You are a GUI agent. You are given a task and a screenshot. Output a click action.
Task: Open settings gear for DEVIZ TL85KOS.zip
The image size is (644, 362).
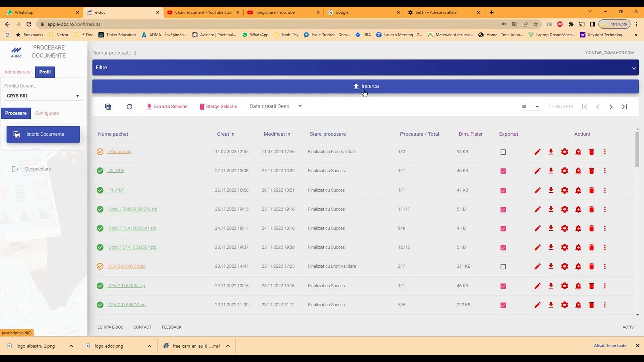(x=565, y=305)
